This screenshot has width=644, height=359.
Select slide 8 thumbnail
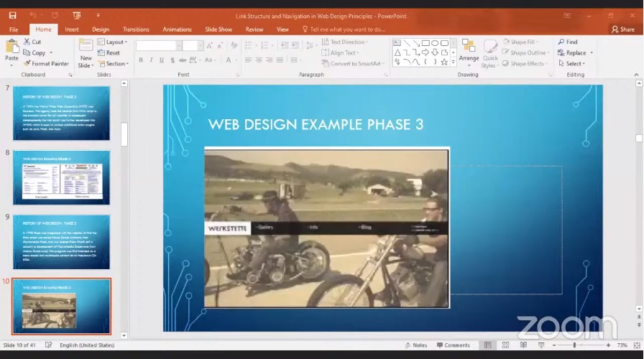(x=61, y=177)
